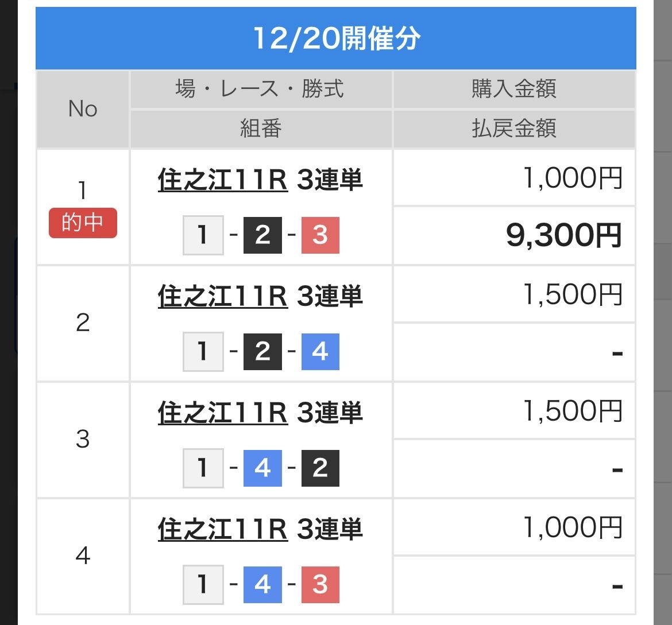Click the black 2 badge in the 1-2-3 combination
Viewport: 672px width, 625px height.
tap(262, 235)
